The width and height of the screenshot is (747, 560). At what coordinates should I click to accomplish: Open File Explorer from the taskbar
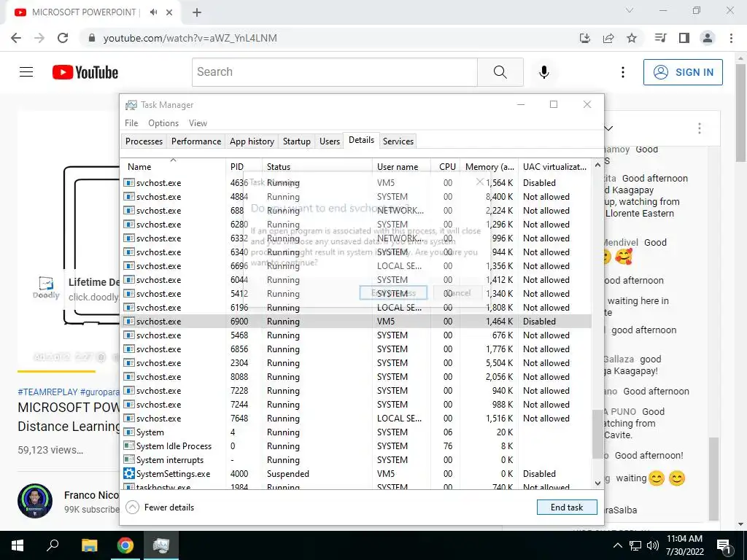[x=89, y=545]
